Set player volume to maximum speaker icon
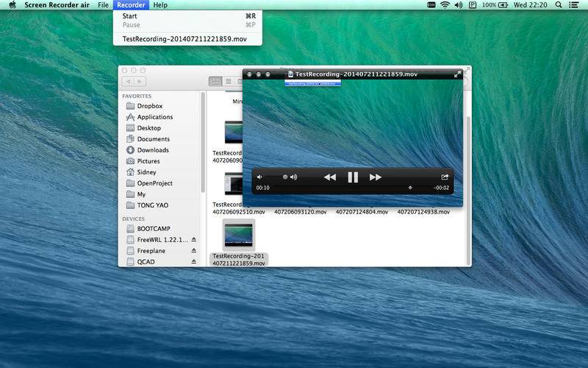 coord(294,177)
